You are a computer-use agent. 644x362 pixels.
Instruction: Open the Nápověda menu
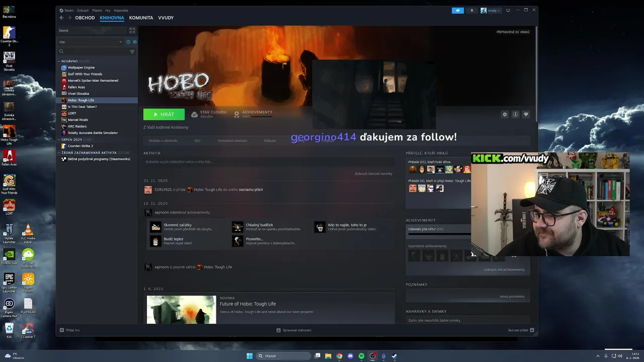pyautogui.click(x=121, y=10)
